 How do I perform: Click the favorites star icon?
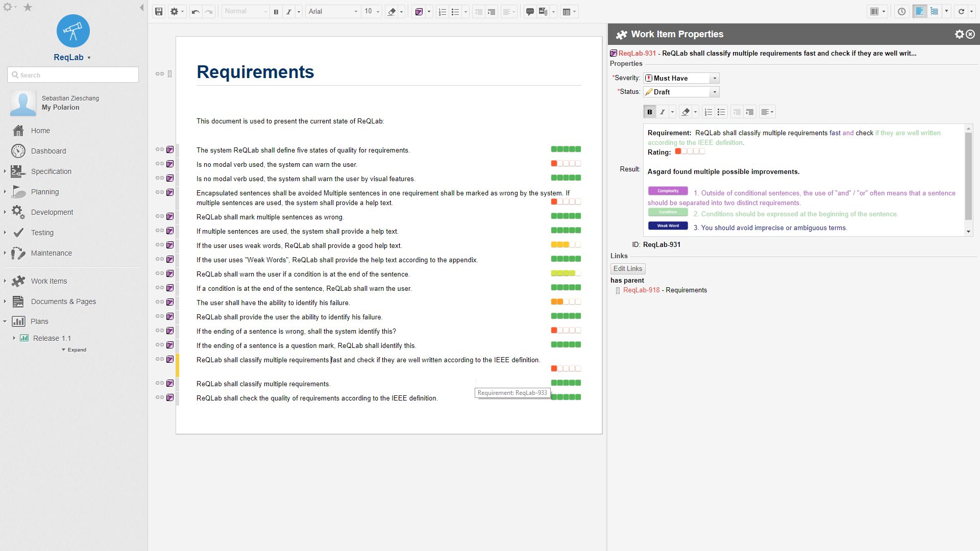pyautogui.click(x=28, y=7)
